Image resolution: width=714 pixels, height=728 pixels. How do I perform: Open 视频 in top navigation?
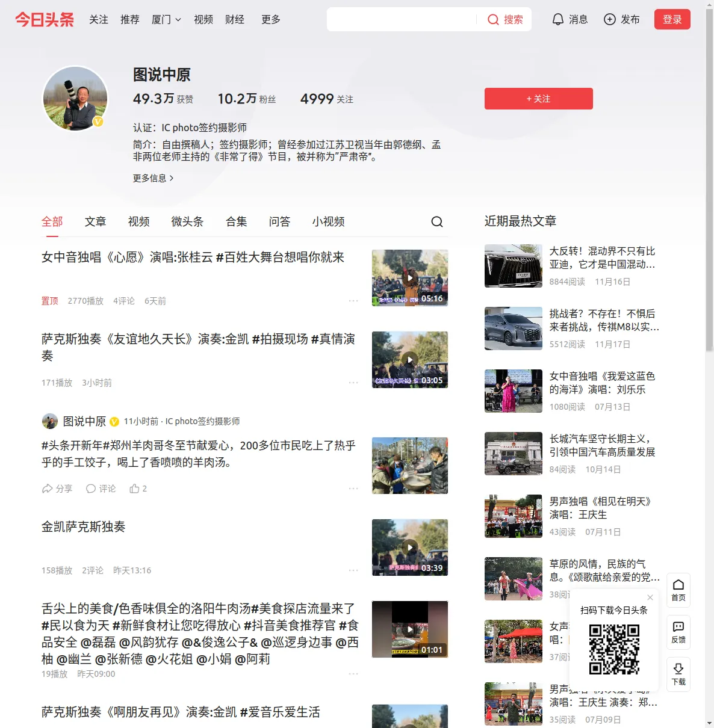(x=203, y=19)
